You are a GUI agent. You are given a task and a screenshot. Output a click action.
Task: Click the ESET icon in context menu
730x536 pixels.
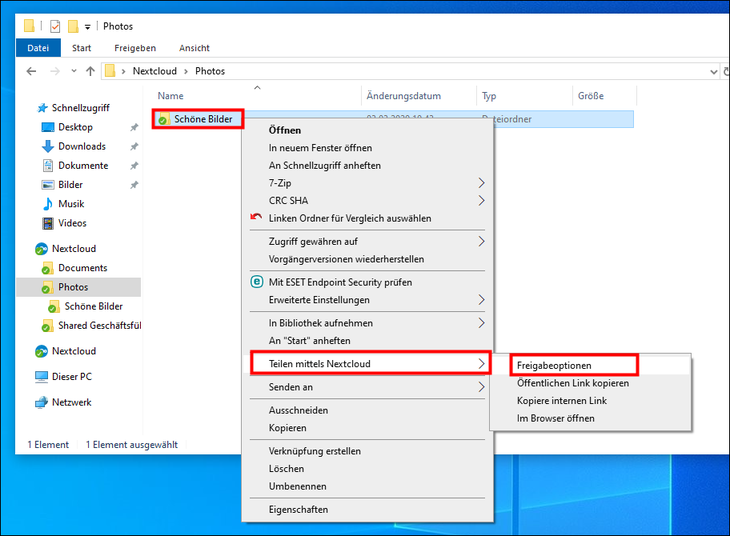(257, 282)
